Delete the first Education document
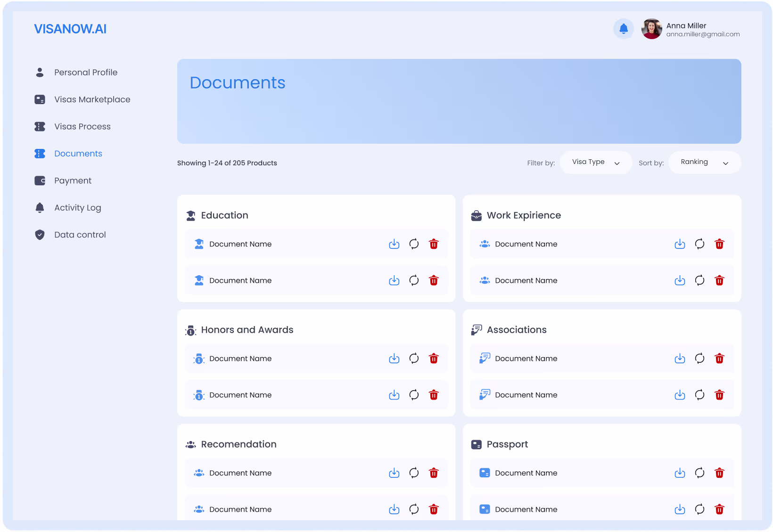Image resolution: width=773 pixels, height=532 pixels. click(x=434, y=244)
